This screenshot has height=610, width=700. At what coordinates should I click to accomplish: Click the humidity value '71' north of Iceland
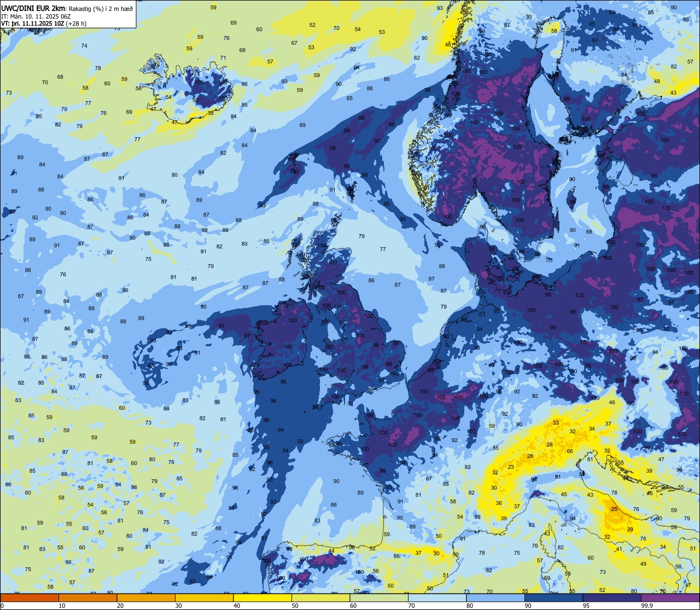(223, 57)
